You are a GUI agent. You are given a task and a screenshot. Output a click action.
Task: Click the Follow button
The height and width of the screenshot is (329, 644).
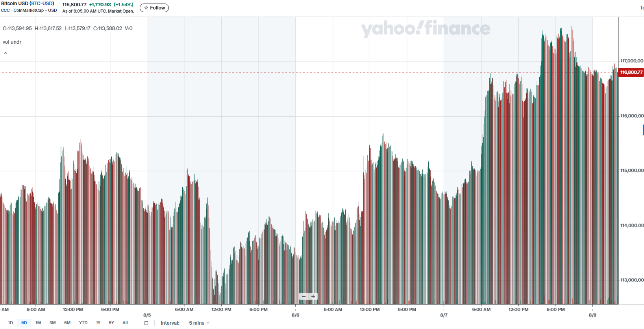pos(154,7)
